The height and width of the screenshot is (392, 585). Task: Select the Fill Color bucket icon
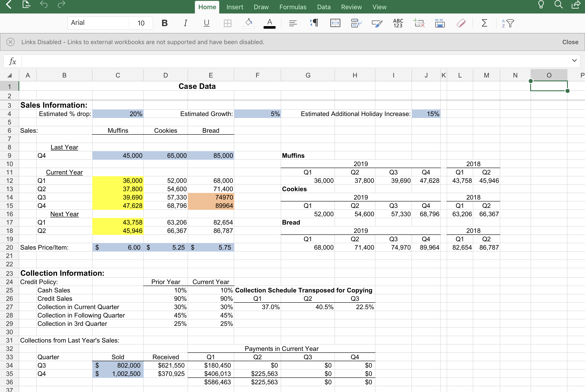(249, 23)
